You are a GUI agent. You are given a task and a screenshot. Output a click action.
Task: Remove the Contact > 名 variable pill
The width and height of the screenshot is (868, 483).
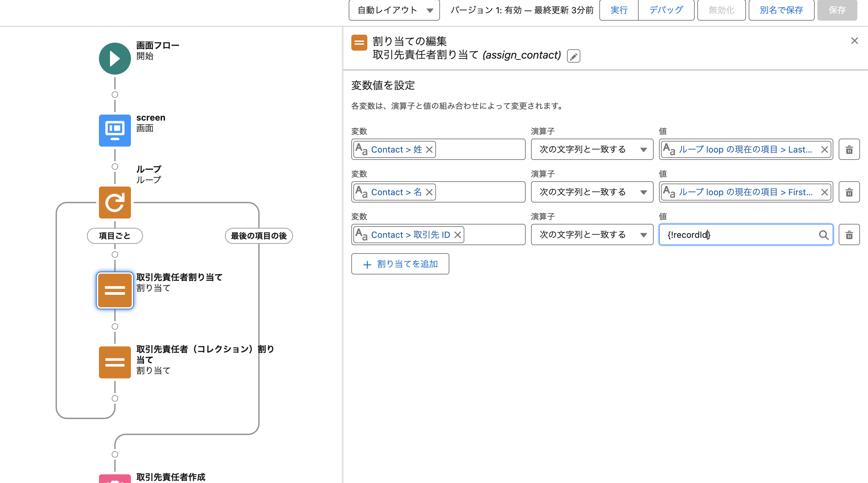pos(429,192)
